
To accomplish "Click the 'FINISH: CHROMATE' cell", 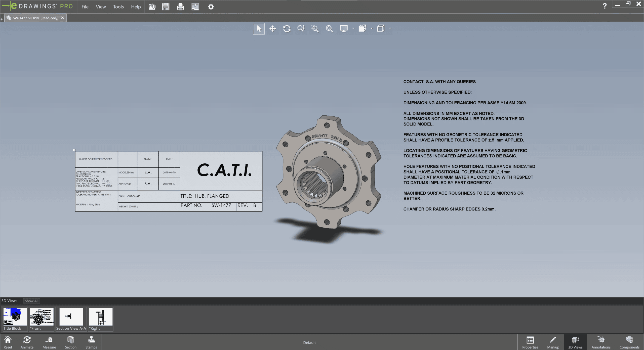I will pyautogui.click(x=149, y=196).
